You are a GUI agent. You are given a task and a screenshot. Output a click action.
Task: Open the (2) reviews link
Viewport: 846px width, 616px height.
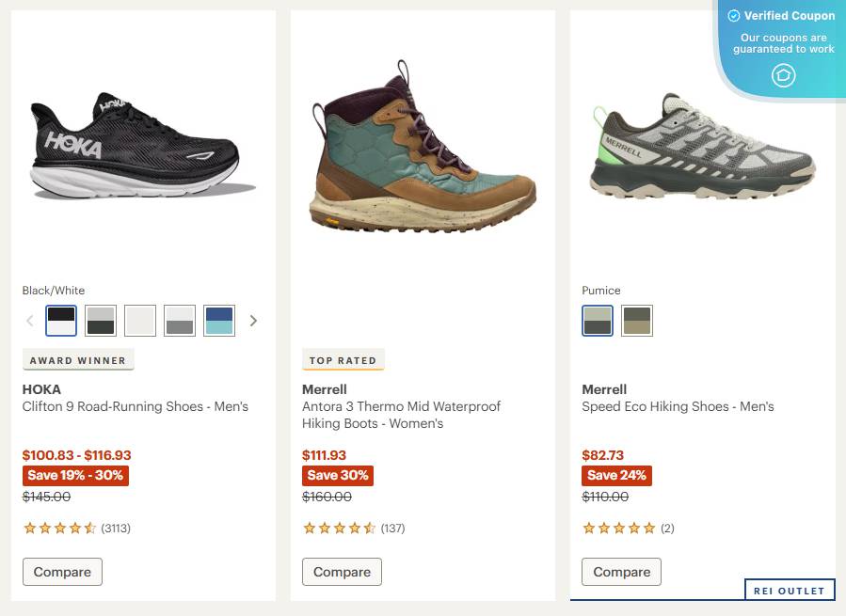click(668, 528)
